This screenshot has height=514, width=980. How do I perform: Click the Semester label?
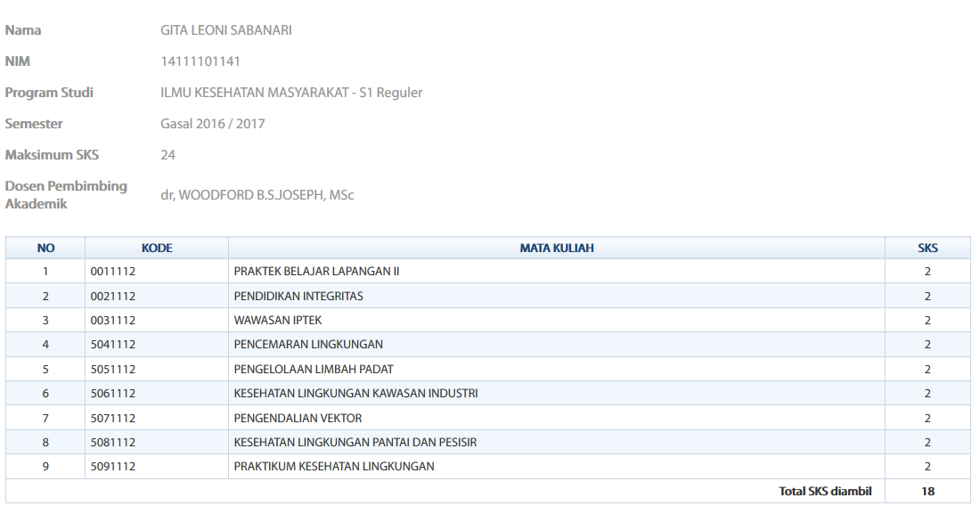coord(34,124)
